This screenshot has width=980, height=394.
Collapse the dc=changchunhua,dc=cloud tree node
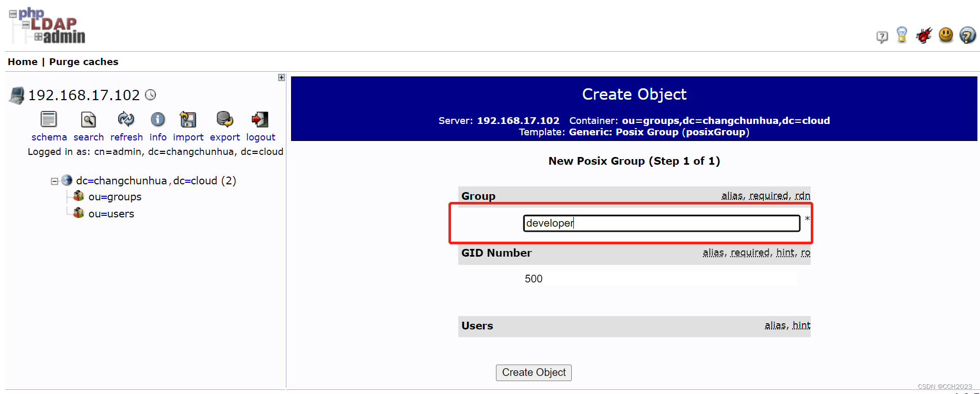coord(54,181)
